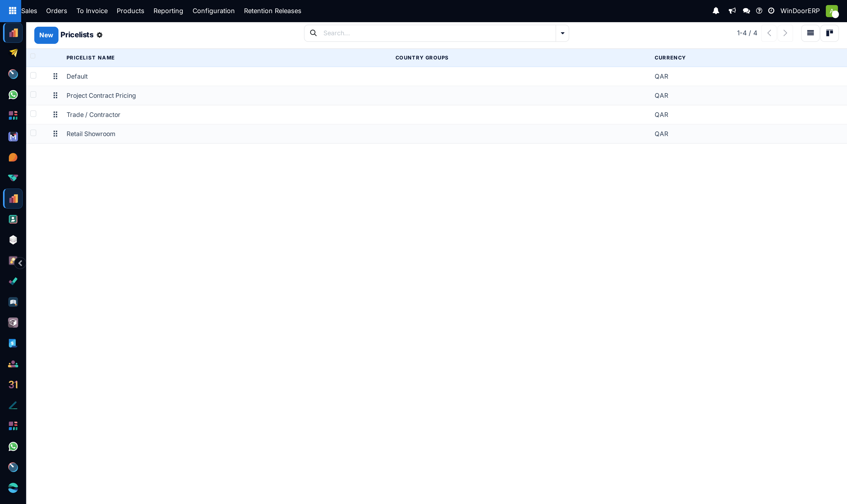Click the Pricelists breadcrumb title
This screenshot has height=504, width=847.
pos(77,35)
